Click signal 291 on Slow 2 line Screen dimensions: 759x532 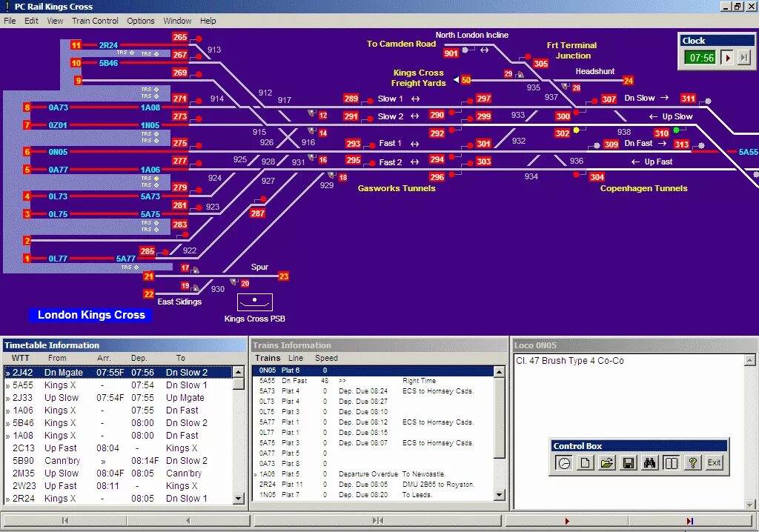tap(351, 116)
